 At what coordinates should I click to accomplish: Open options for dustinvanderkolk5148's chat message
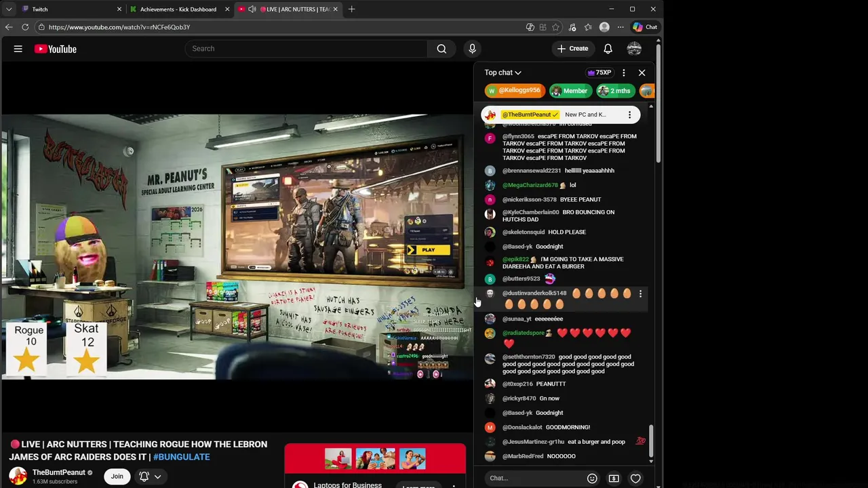pyautogui.click(x=640, y=293)
